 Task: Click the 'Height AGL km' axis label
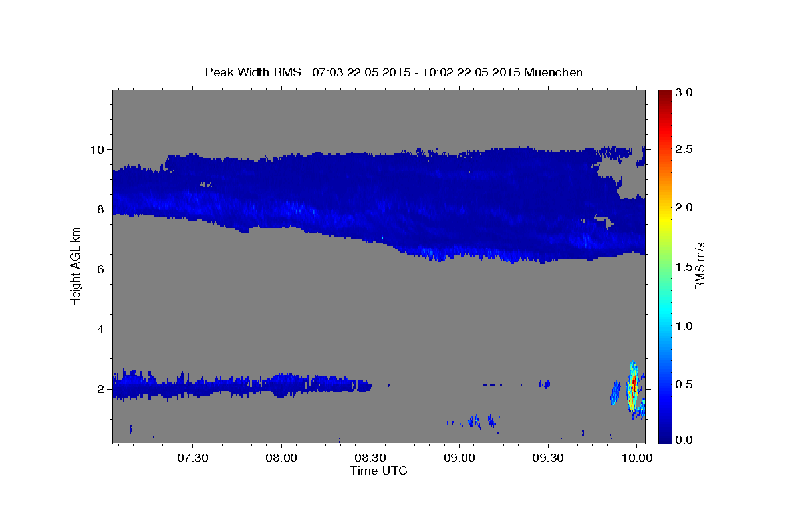click(x=76, y=266)
